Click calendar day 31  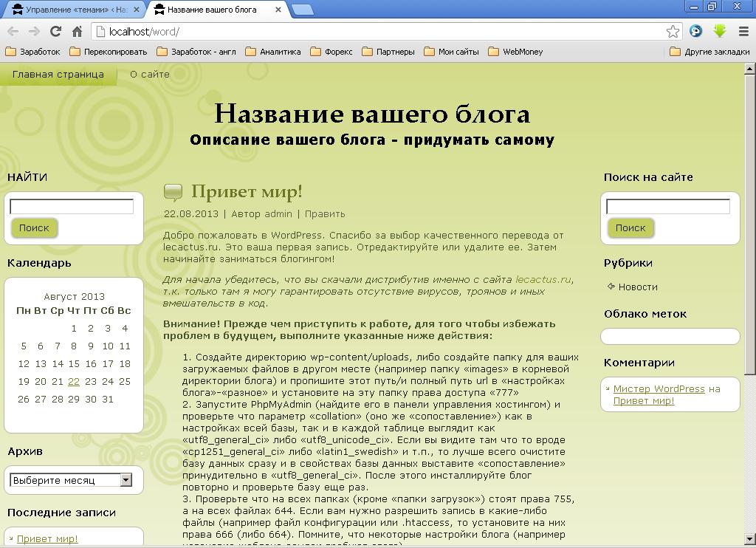coord(108,400)
